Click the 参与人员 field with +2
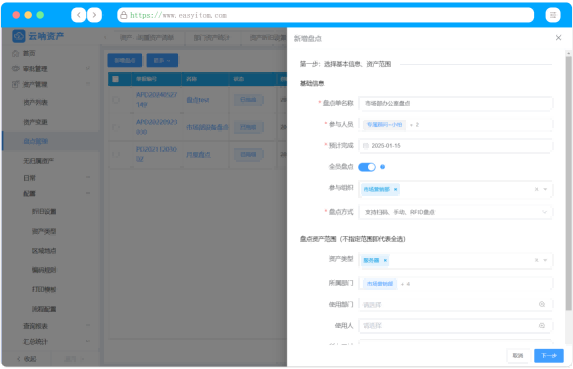The image size is (573, 369). pos(455,125)
